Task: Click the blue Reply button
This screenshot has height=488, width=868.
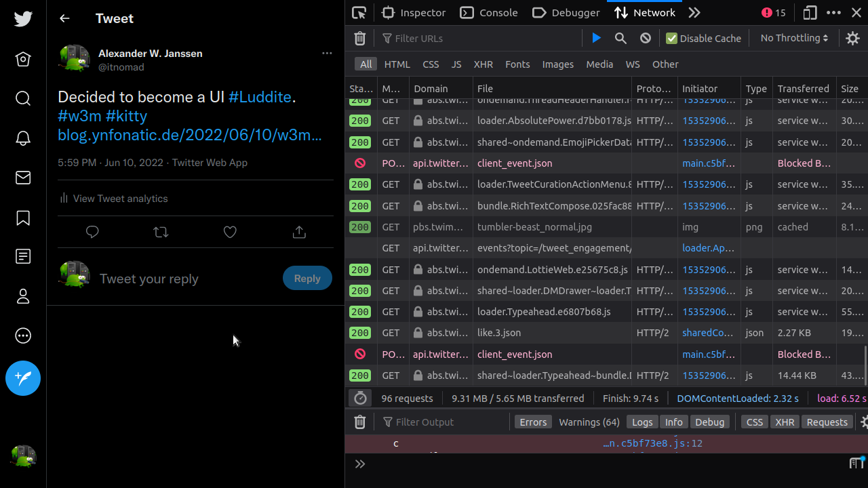Action: (x=307, y=279)
